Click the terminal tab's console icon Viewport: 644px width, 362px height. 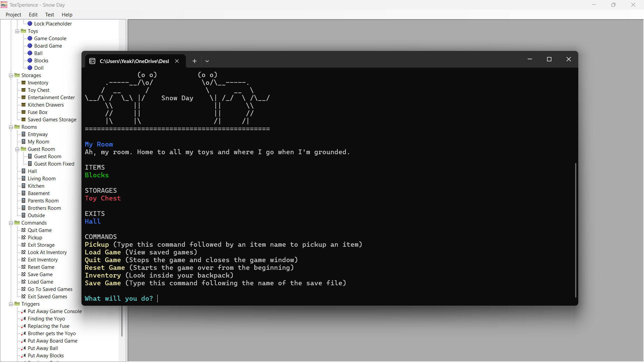[x=92, y=61]
